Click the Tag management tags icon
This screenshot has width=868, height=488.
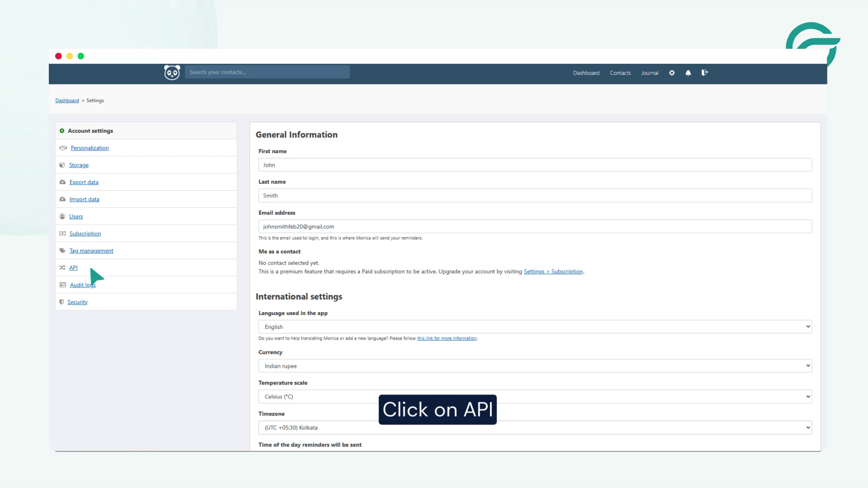click(62, 251)
